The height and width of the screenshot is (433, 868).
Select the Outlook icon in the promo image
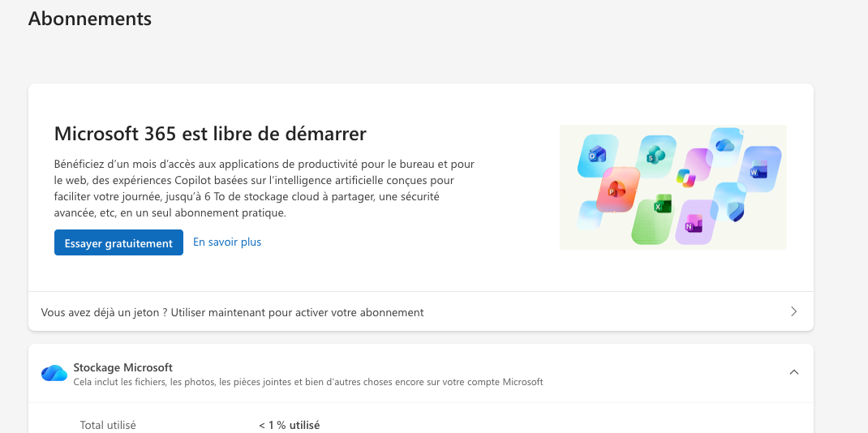[597, 154]
